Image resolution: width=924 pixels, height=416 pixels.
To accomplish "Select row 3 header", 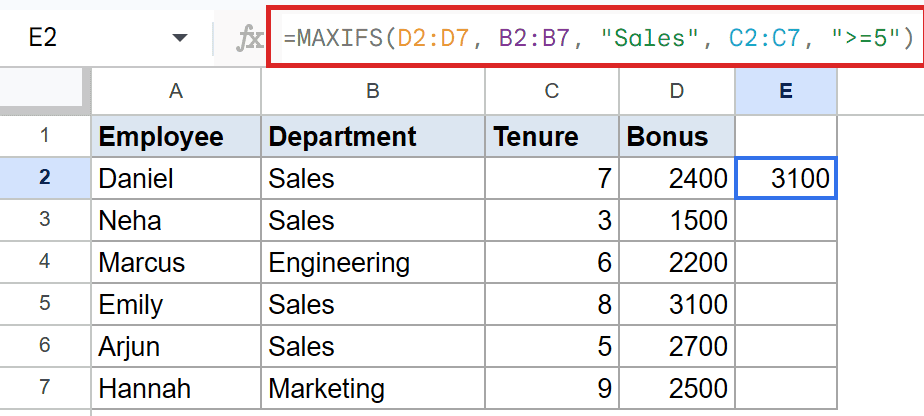I will [x=45, y=220].
